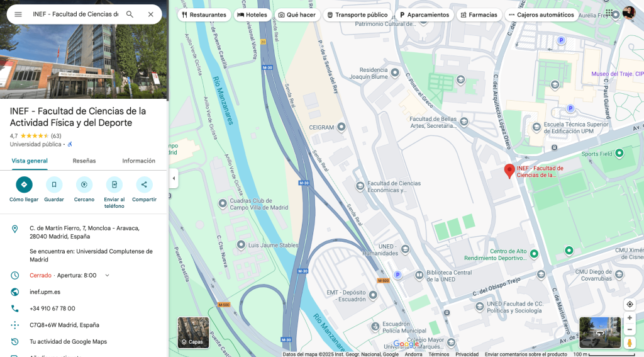The width and height of the screenshot is (644, 357).
Task: Open Biblioteca Central de la UNED marker
Action: 419,275
